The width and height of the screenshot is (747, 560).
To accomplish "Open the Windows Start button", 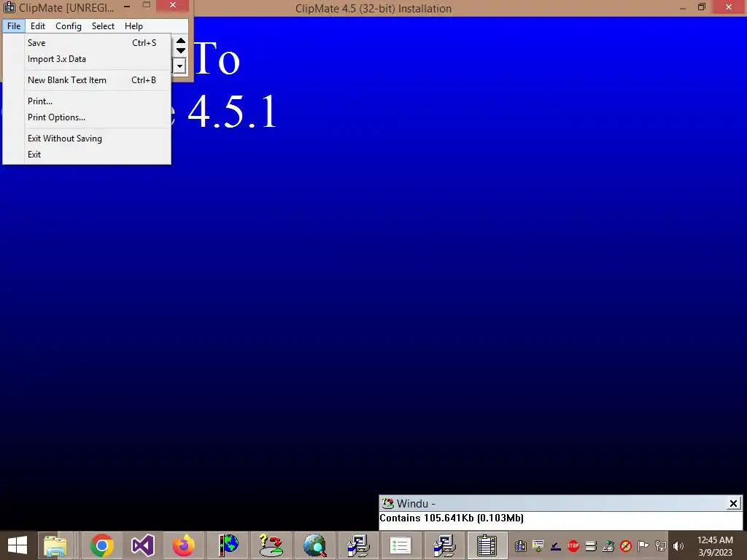I will point(18,545).
